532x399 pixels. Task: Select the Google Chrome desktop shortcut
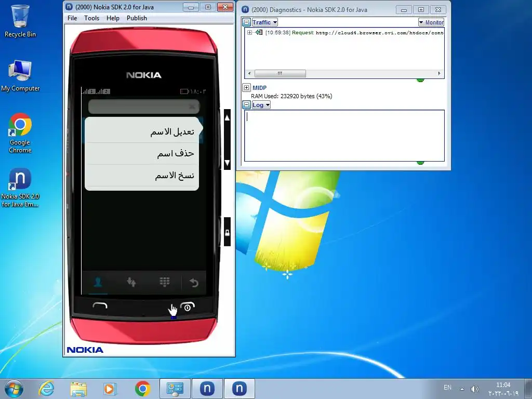(x=20, y=133)
